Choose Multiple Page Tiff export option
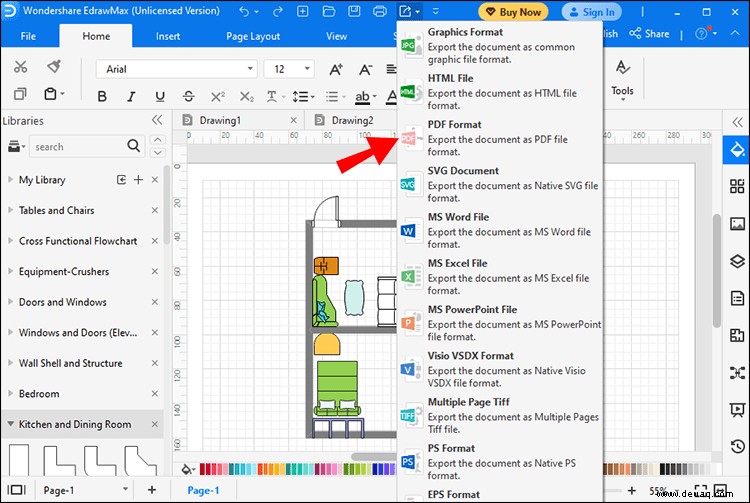 pos(499,416)
